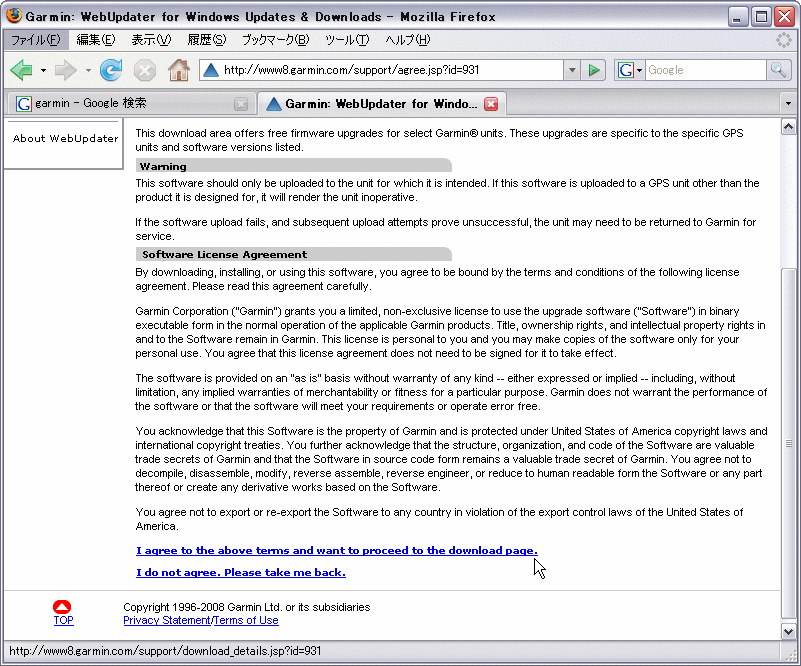Click the status bar download_details URL text
Viewport: 801px width, 666px height.
[x=165, y=651]
